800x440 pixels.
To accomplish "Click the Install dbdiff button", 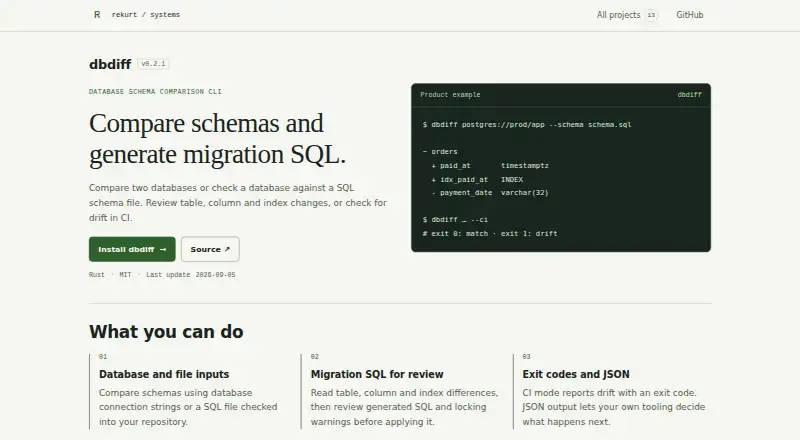I will click(132, 249).
